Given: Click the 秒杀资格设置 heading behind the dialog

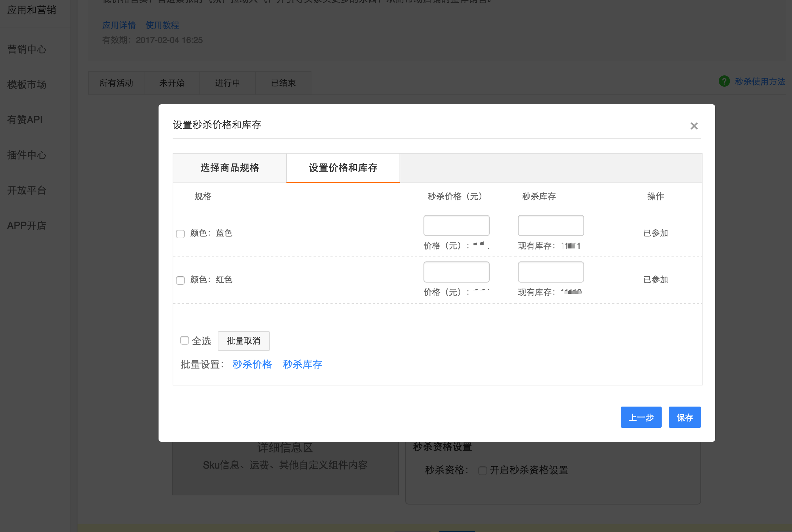Looking at the screenshot, I should click(443, 447).
